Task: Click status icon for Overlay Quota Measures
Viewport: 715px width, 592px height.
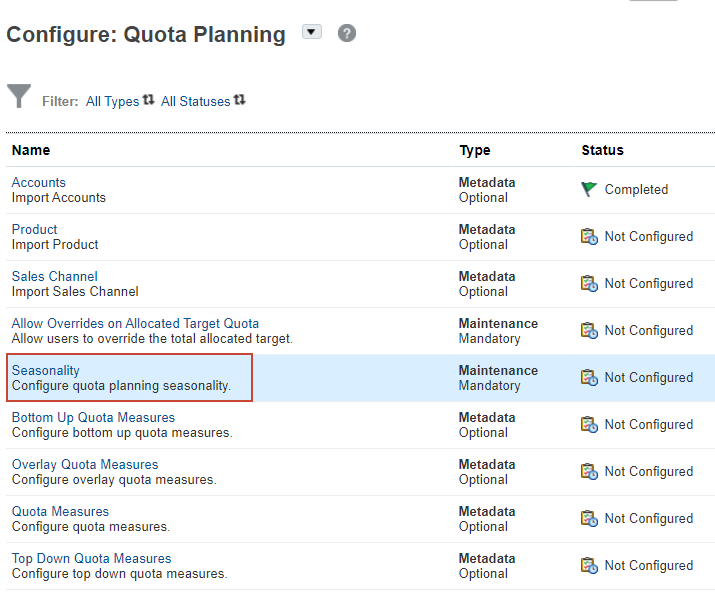Action: [x=590, y=472]
